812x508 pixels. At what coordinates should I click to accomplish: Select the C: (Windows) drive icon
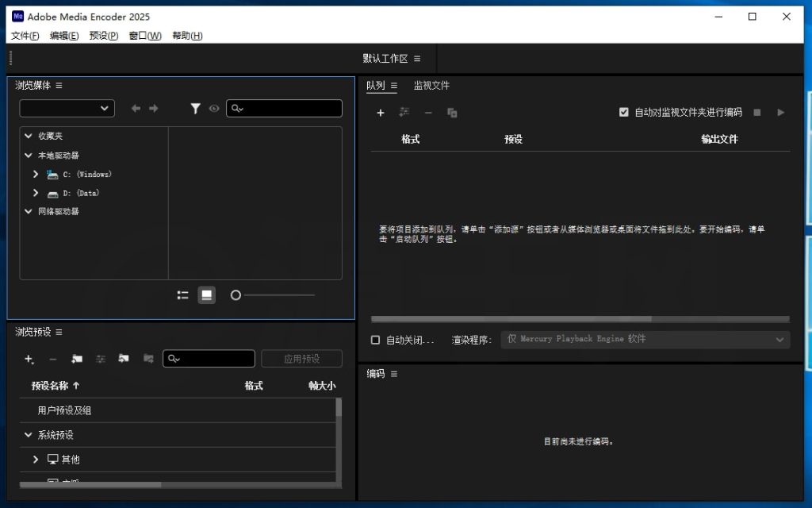tap(52, 174)
